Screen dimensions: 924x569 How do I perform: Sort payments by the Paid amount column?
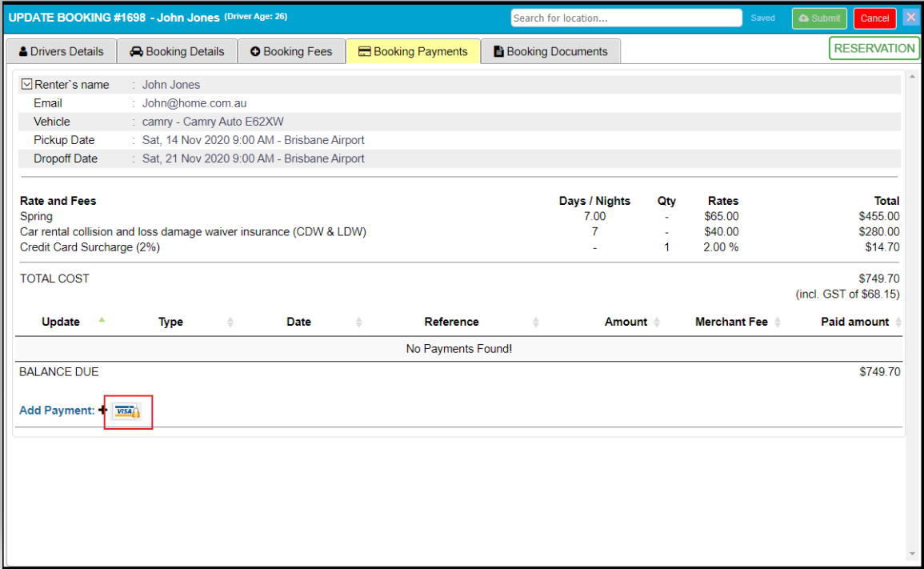tap(898, 322)
